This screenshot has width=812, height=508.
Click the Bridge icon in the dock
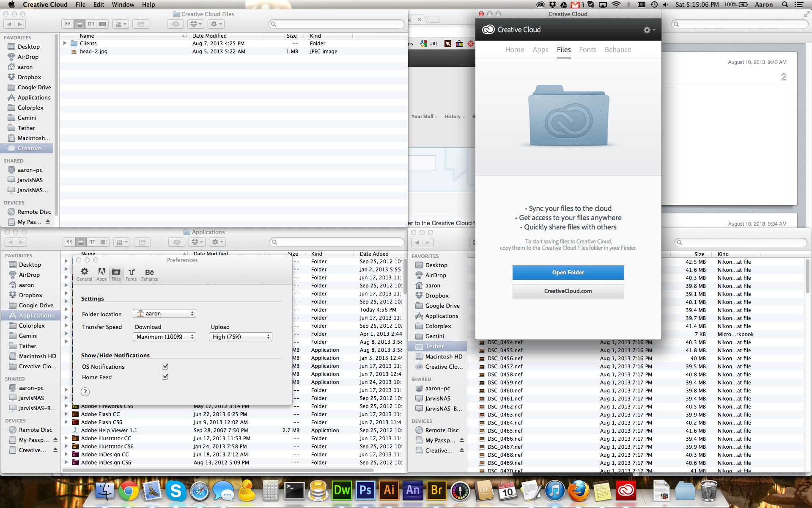(437, 491)
